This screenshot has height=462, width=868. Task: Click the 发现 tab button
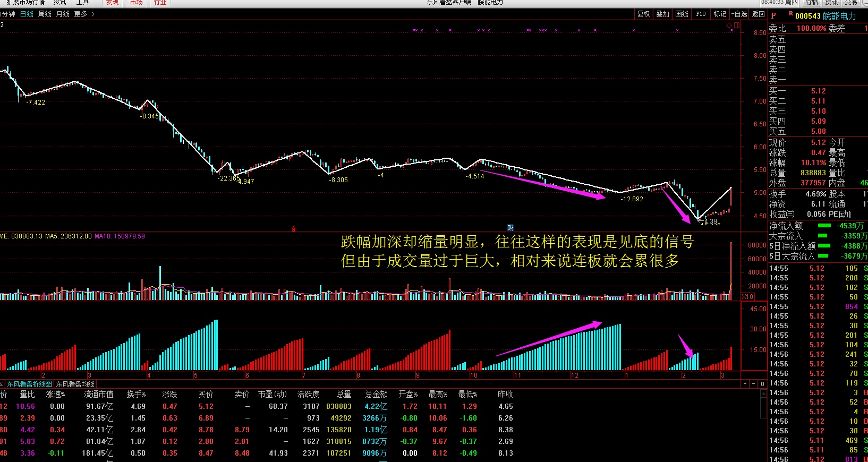113,3
